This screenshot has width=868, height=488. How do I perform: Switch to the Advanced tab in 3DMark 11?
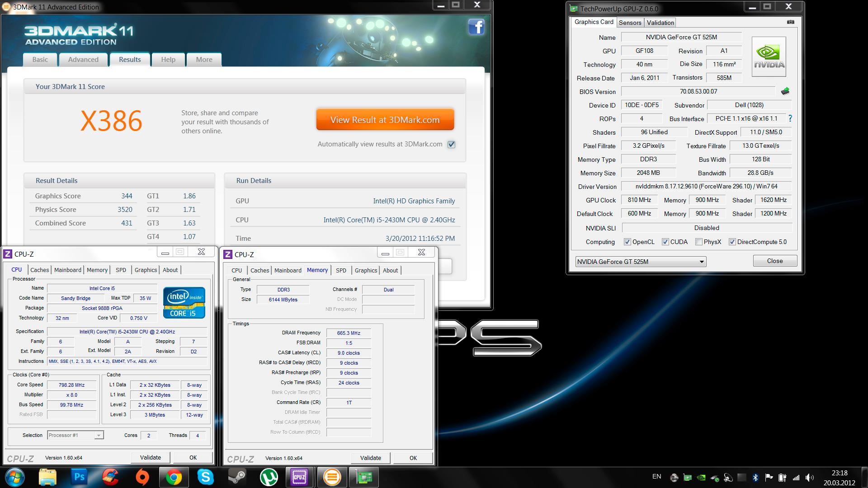(x=83, y=60)
